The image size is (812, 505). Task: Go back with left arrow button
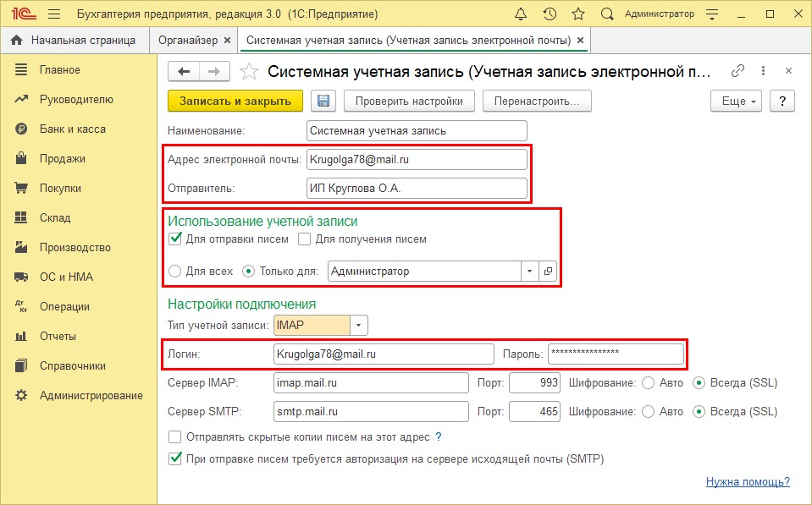(184, 71)
